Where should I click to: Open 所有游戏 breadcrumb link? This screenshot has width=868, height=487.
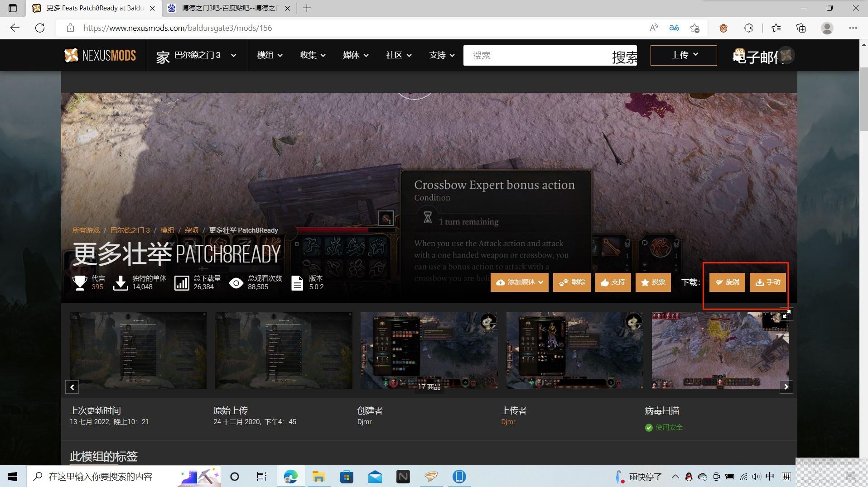[x=86, y=230]
